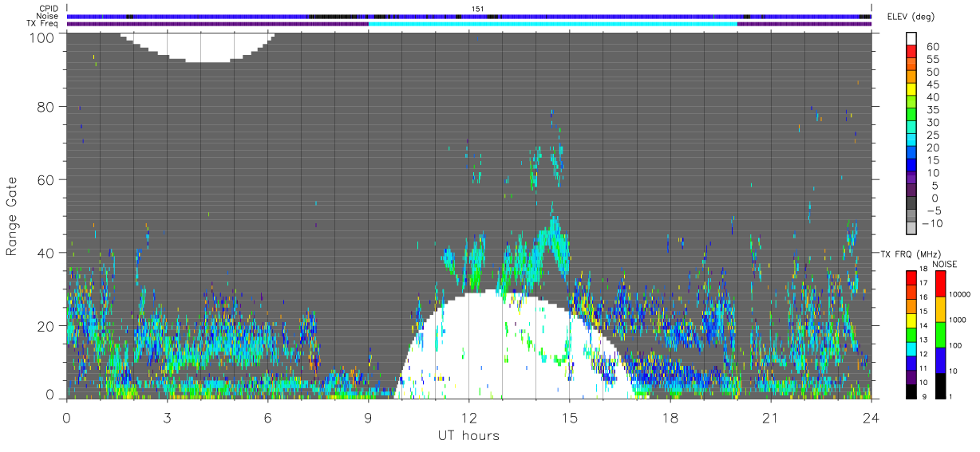Select the green 100–1000 noise swatch

(x=941, y=334)
